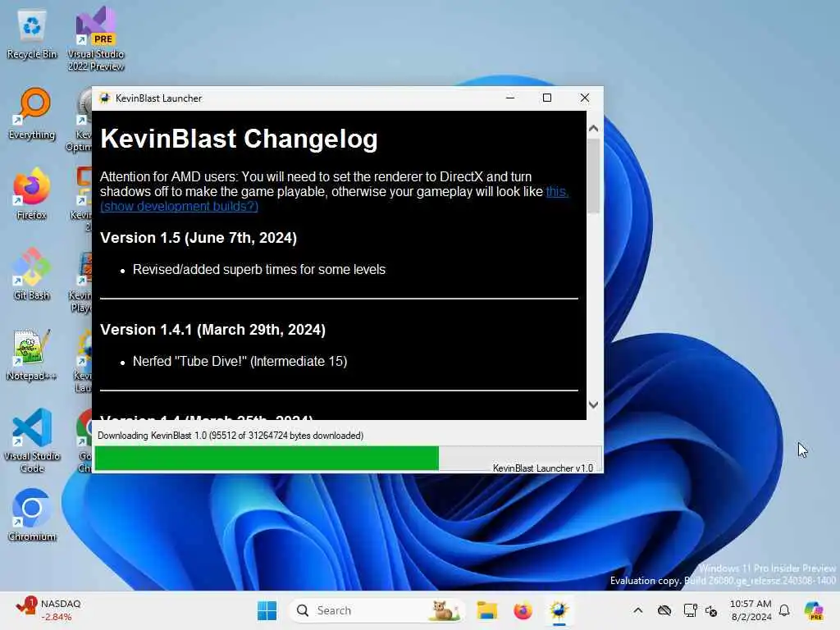This screenshot has height=630, width=840.
Task: Open Firefox from the taskbar
Action: [523, 610]
